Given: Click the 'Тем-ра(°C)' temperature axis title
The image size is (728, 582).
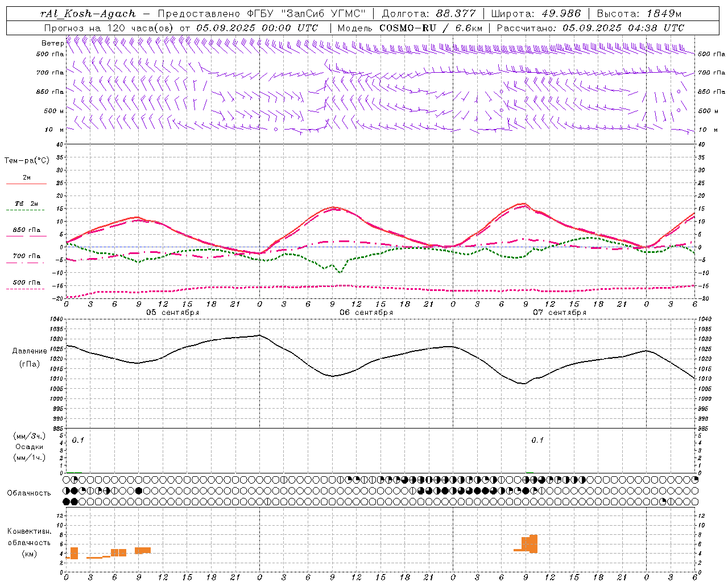Looking at the screenshot, I should (x=27, y=161).
